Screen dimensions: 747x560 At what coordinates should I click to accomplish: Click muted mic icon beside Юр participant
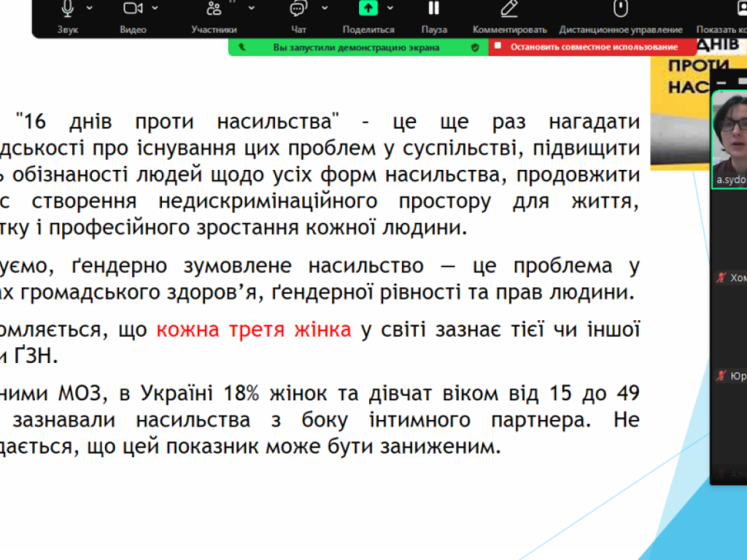tap(721, 376)
